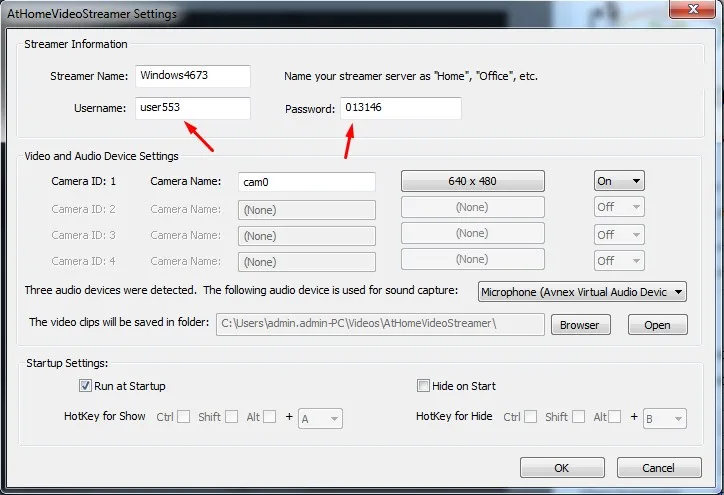Click the Streamer Information group label

pyautogui.click(x=76, y=44)
